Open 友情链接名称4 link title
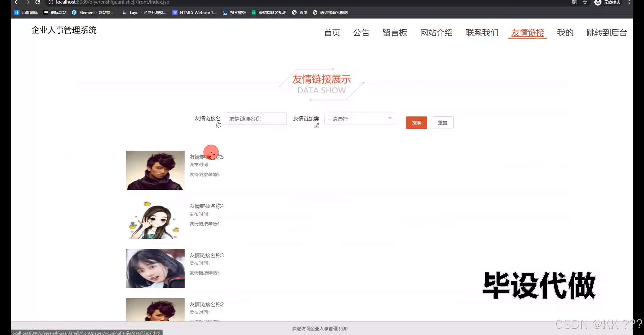Viewport: 644px width, 335px height. (206, 206)
